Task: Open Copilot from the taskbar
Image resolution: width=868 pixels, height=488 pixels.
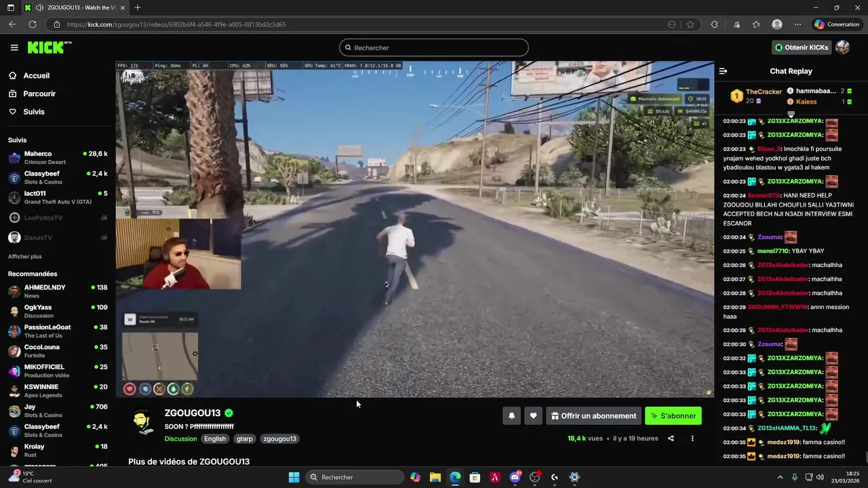Action: 415,477
